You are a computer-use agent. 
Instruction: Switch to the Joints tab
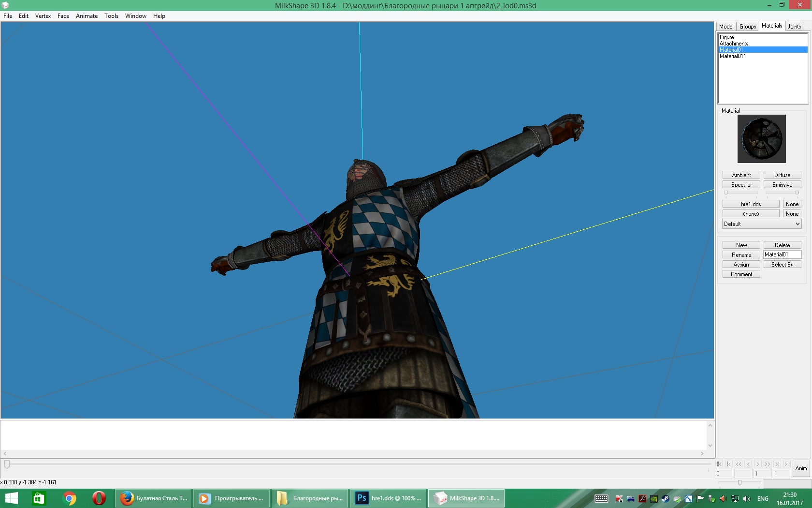click(795, 27)
